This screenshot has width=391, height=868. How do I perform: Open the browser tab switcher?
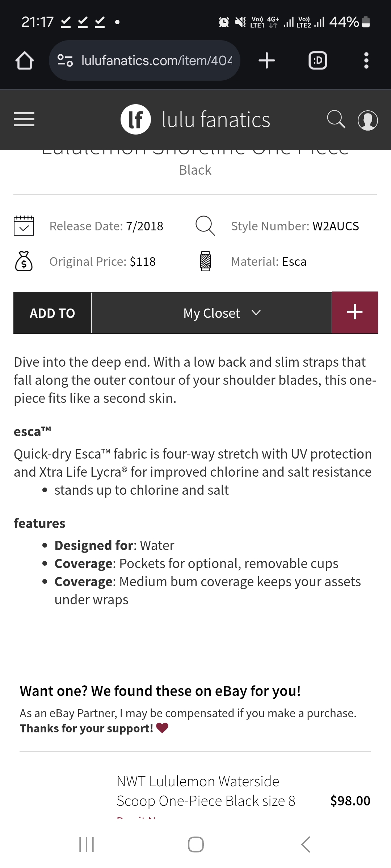coord(318,60)
